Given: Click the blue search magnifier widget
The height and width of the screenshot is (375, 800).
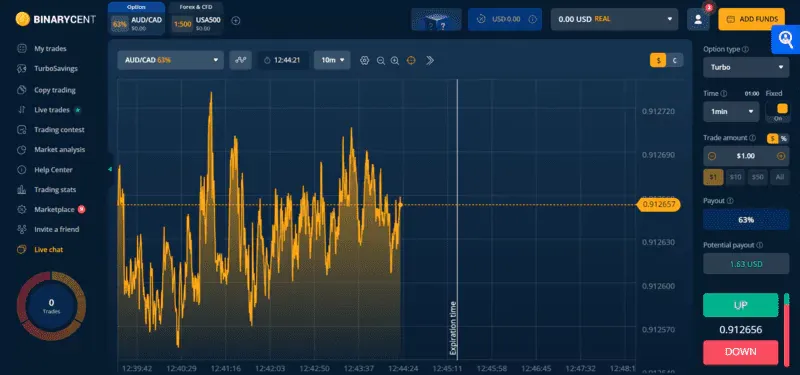Looking at the screenshot, I should (786, 39).
